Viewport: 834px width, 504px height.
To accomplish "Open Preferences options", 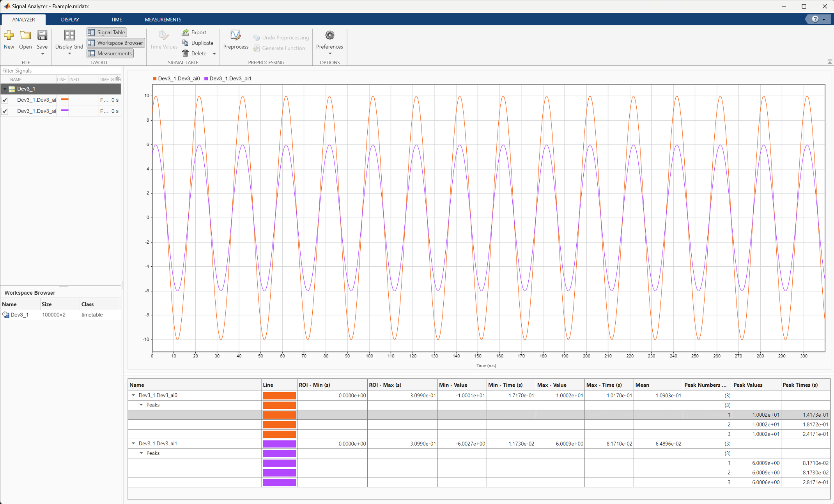I will [x=329, y=41].
